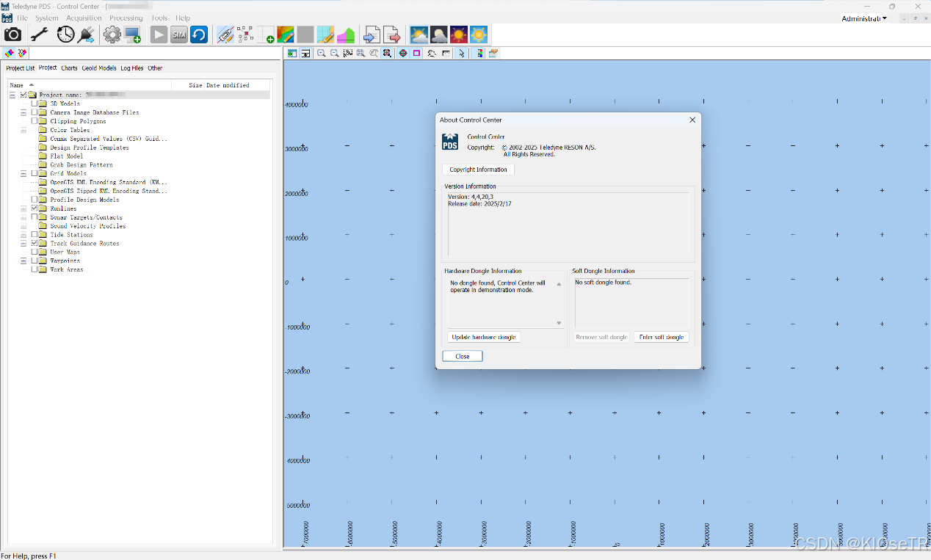
Task: Click the document with blue arrow icon
Action: pos(372,34)
